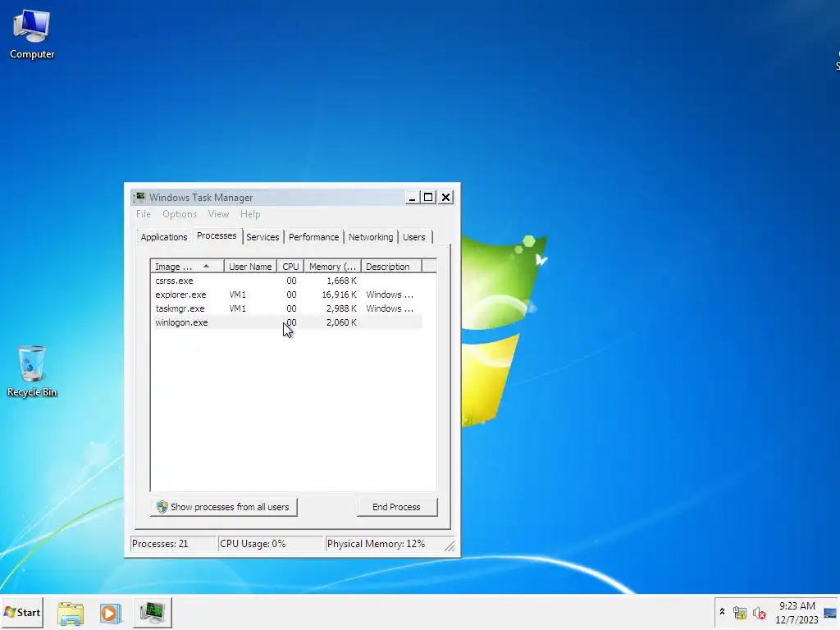Click Show processes from all users

tap(223, 507)
